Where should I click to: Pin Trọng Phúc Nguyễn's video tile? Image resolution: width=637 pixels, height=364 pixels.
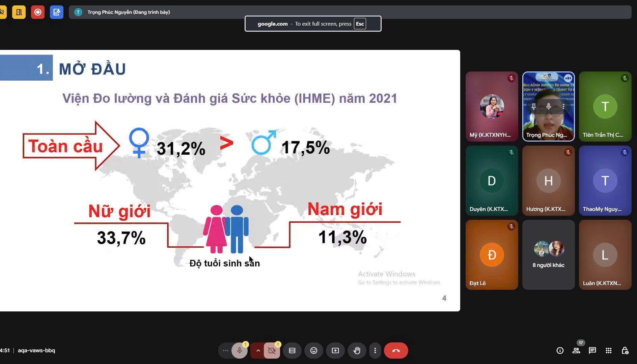pos(534,107)
